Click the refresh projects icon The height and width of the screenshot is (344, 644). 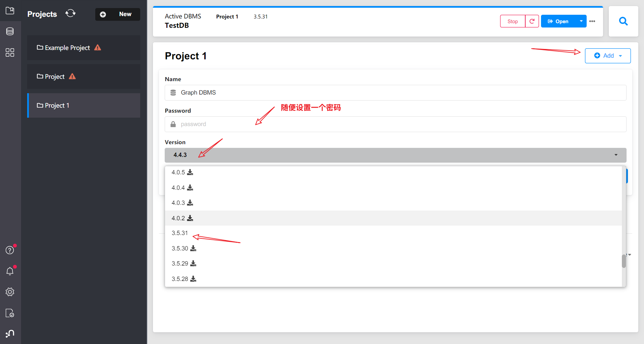[70, 13]
